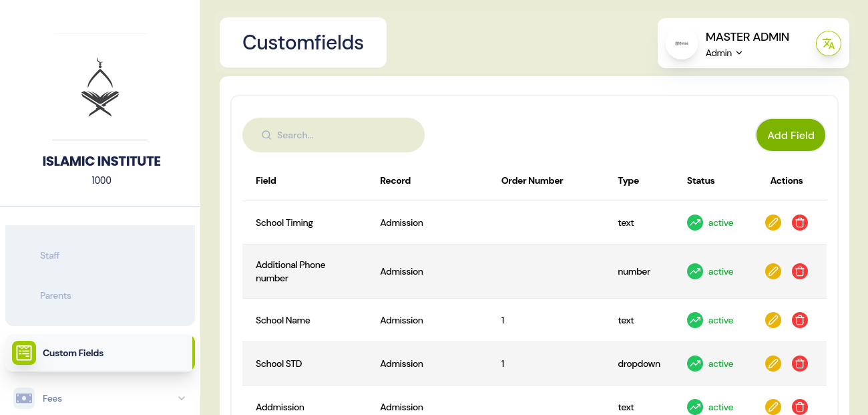Click the Custom Fields sidebar icon
868x415 pixels.
point(24,353)
